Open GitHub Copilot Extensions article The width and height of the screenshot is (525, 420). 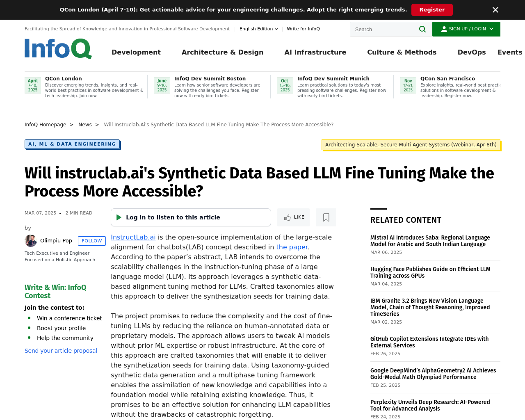pos(429,342)
